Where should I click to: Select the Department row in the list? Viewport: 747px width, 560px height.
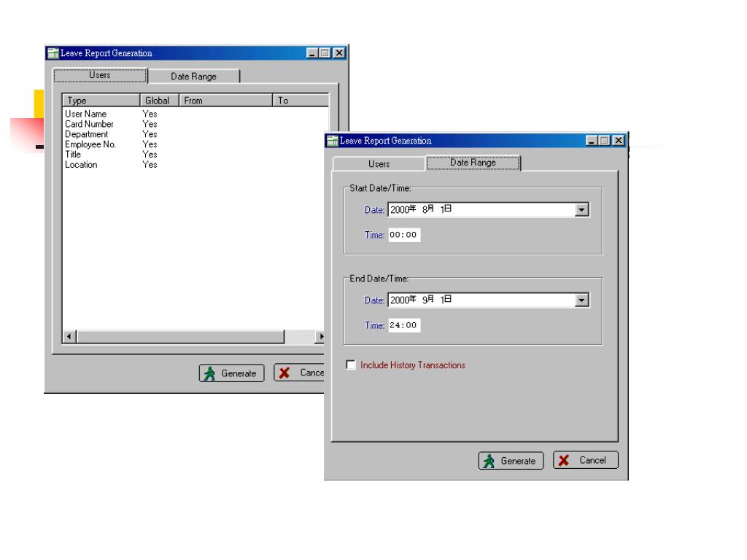point(196,134)
